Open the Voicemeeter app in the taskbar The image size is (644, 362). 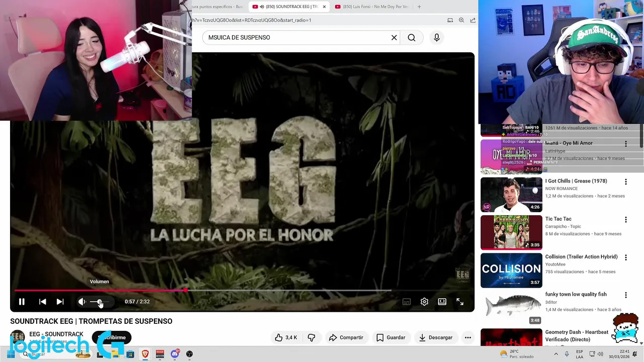[160, 354]
